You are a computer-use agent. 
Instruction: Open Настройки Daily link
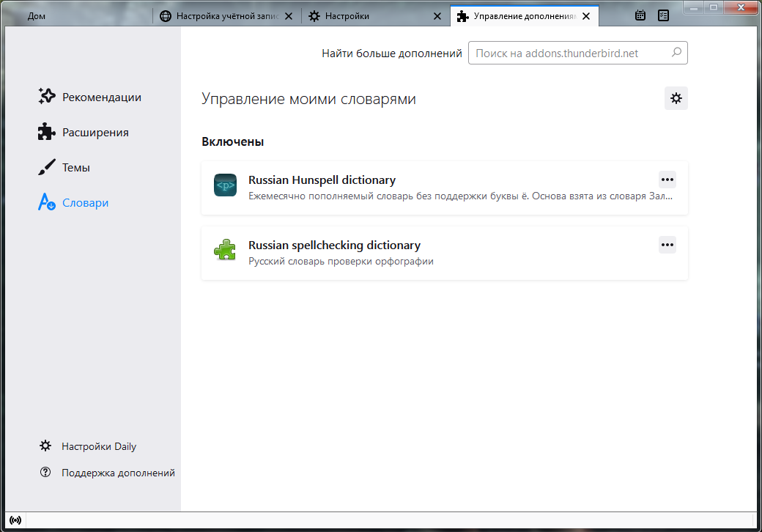click(99, 446)
